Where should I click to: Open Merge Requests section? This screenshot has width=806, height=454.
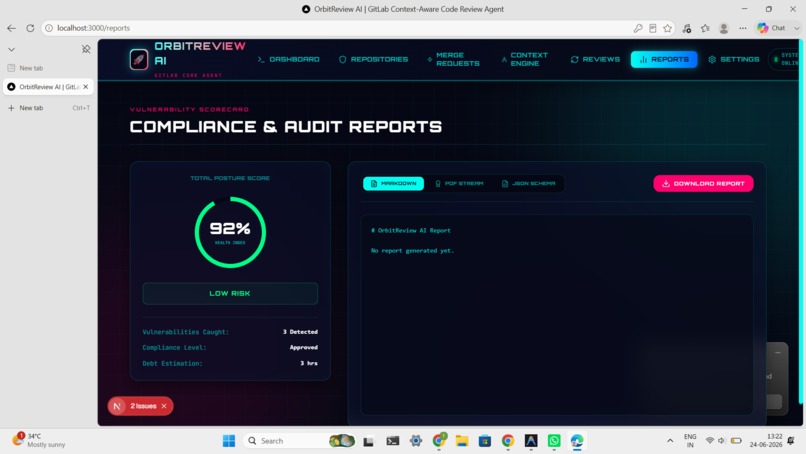pos(453,59)
